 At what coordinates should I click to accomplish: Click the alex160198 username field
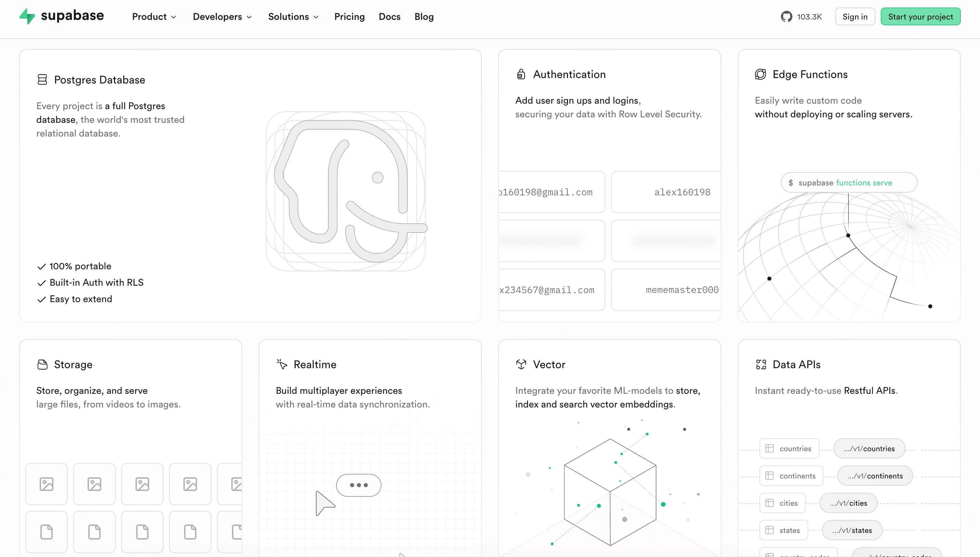[666, 192]
